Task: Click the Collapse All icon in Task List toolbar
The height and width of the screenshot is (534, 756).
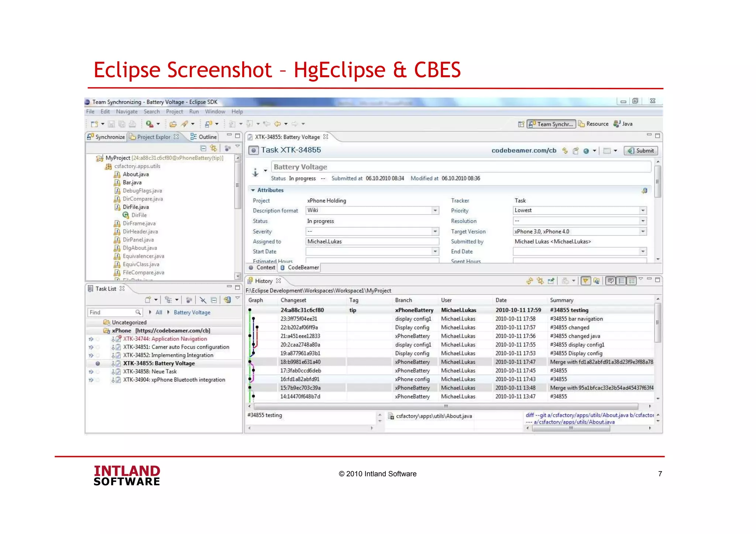Action: (x=214, y=300)
